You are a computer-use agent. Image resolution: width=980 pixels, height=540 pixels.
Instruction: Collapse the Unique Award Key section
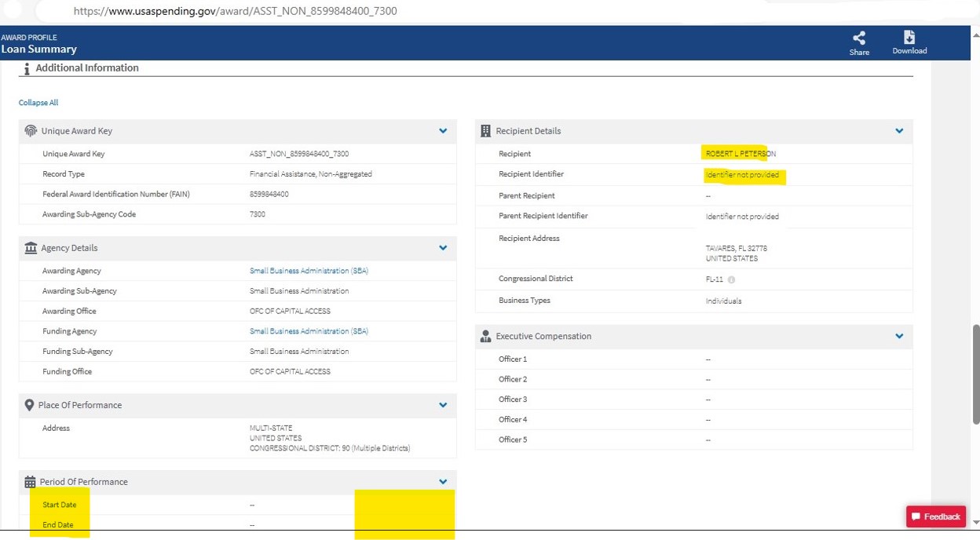click(x=443, y=131)
